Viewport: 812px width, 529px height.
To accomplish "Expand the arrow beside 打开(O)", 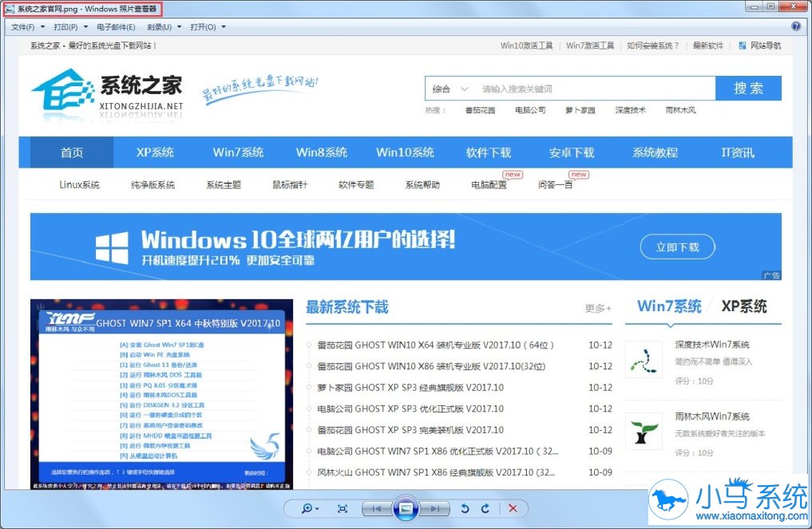I will (224, 27).
